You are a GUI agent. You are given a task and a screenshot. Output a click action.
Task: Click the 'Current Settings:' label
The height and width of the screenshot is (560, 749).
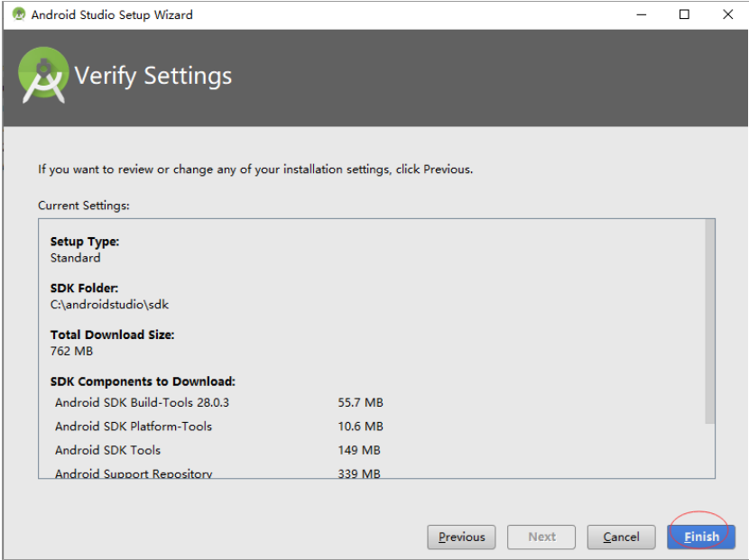(x=84, y=206)
